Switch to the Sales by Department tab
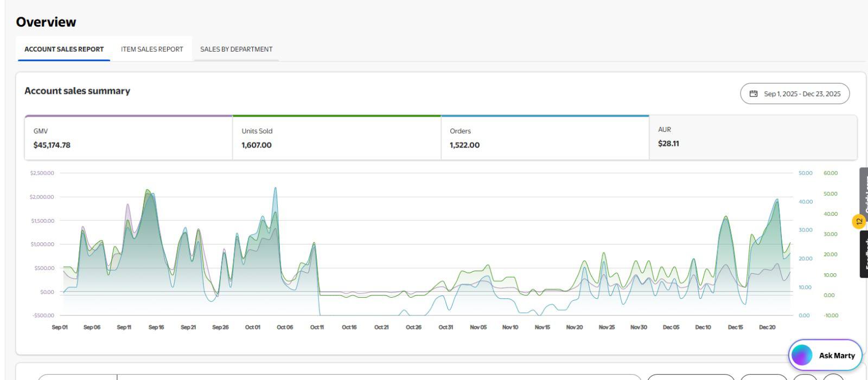The image size is (868, 380). pos(236,49)
